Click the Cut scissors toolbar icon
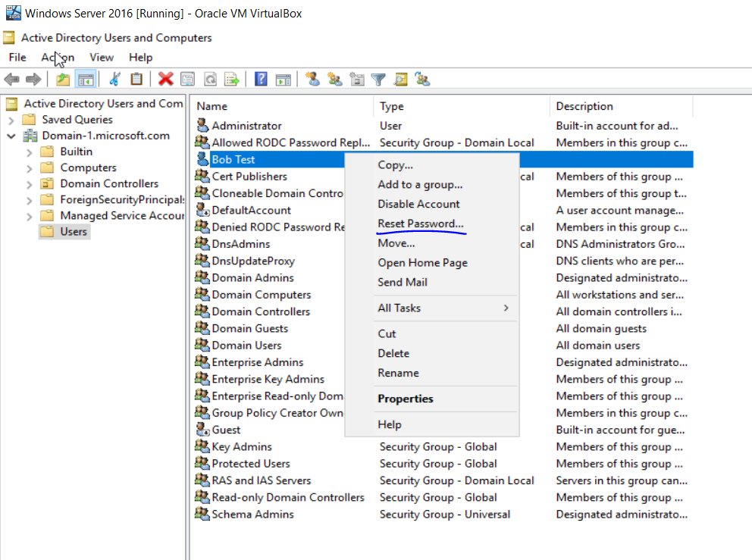 (114, 79)
